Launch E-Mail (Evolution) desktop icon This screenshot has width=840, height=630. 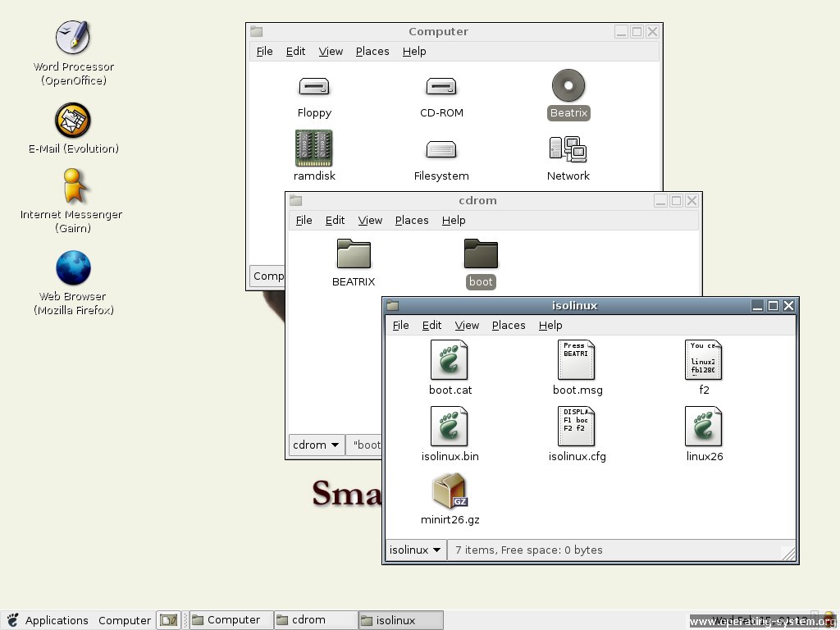(x=73, y=120)
